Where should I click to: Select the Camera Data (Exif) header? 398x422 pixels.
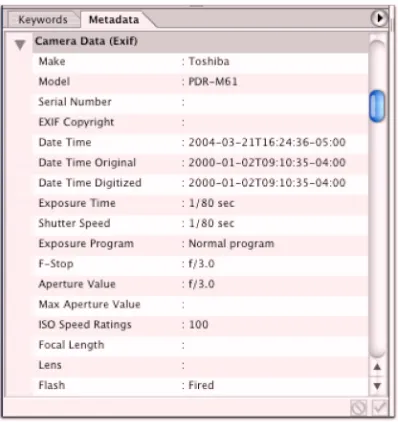(200, 42)
